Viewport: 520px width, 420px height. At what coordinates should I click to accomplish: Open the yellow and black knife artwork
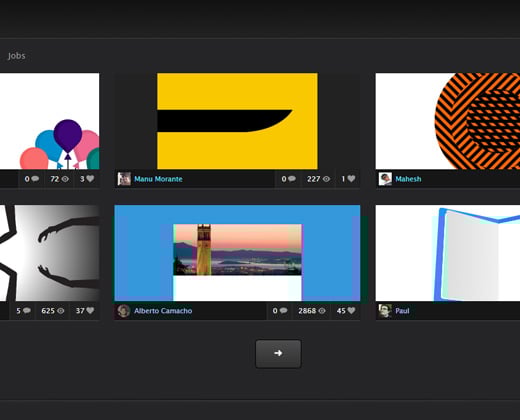tap(237, 121)
